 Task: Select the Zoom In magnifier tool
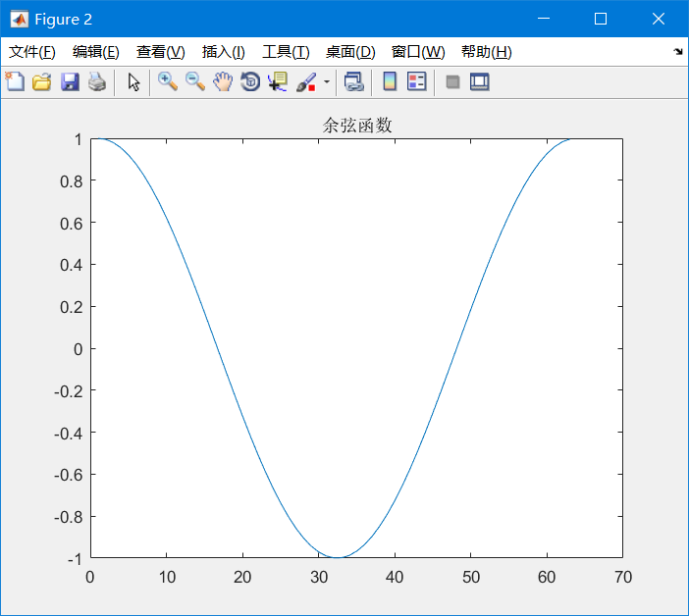tap(168, 81)
